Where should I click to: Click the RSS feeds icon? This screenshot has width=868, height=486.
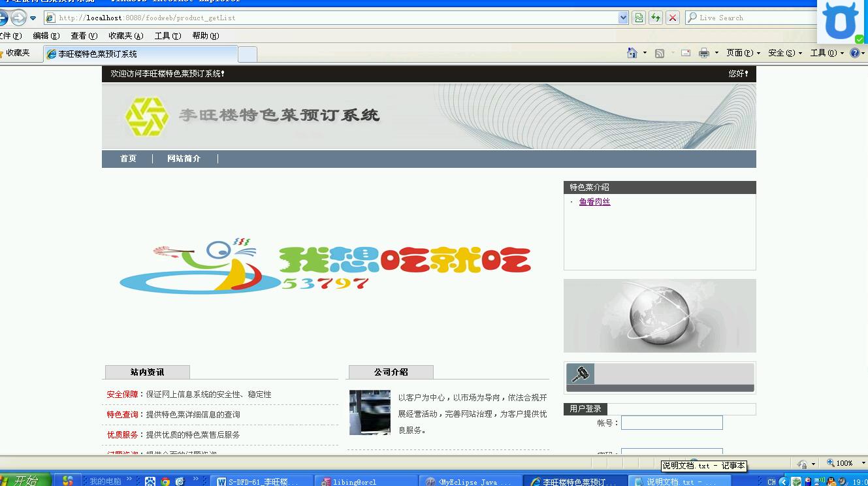[660, 53]
